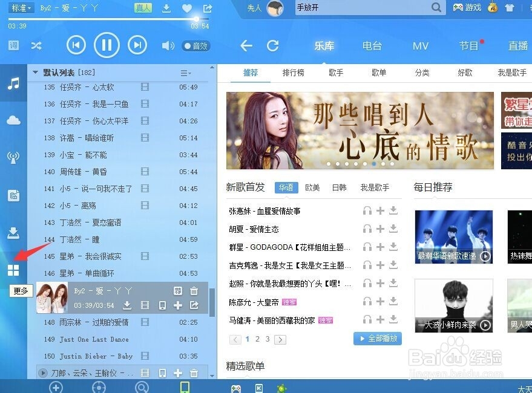This screenshot has height=393, width=532.
Task: Open the temporary list sidebar icon
Action: point(13,196)
